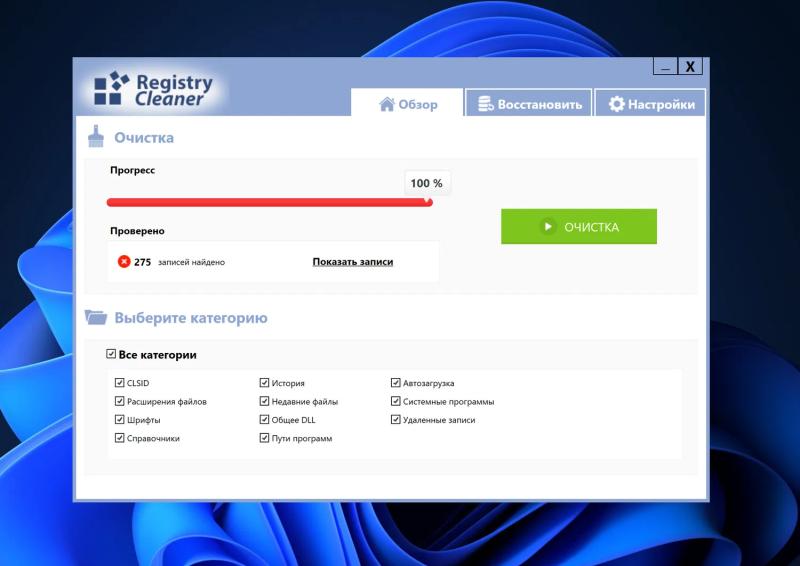Click the "записей найдено" text
800x566 pixels.
point(191,262)
